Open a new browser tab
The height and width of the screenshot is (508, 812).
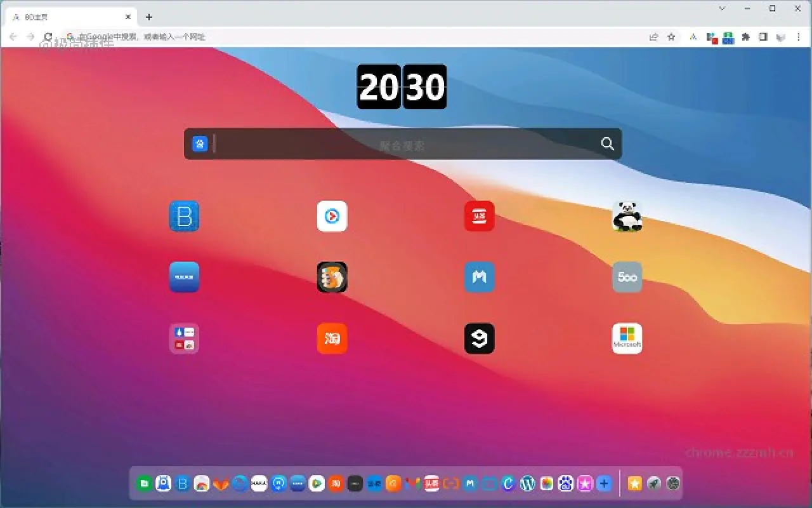coord(148,17)
